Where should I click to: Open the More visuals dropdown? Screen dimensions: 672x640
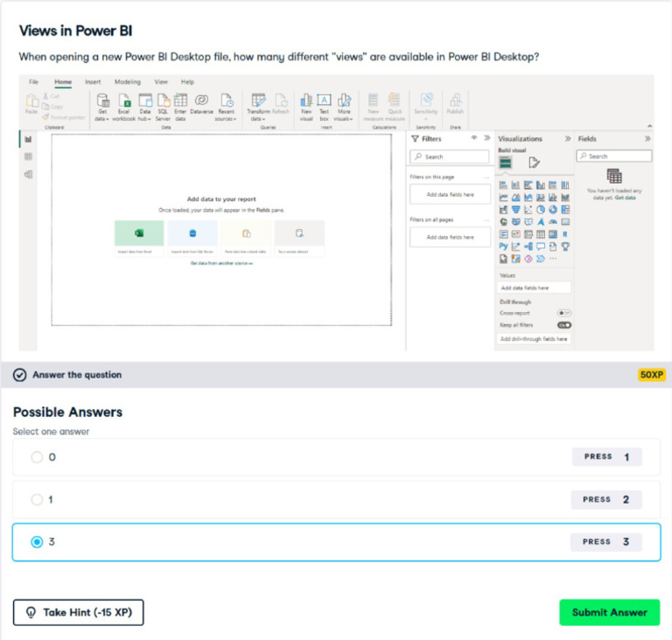pyautogui.click(x=344, y=107)
